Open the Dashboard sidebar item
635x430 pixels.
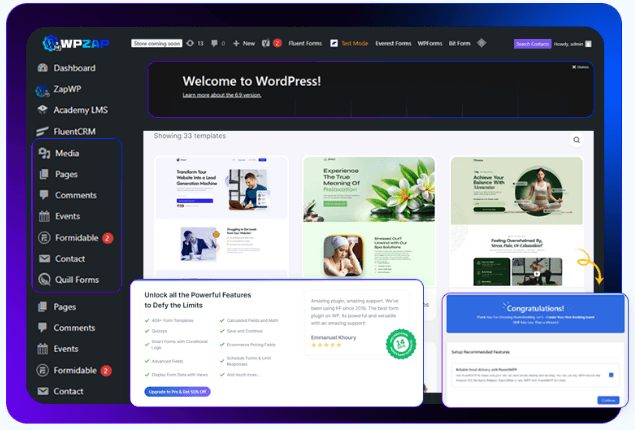73,68
